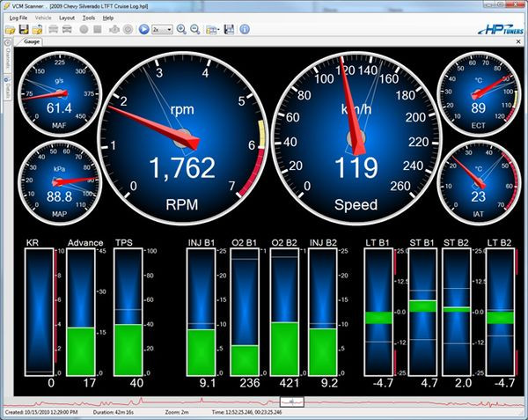Click the Zoom In magnifier icon
The width and height of the screenshot is (528, 420).
[181, 29]
